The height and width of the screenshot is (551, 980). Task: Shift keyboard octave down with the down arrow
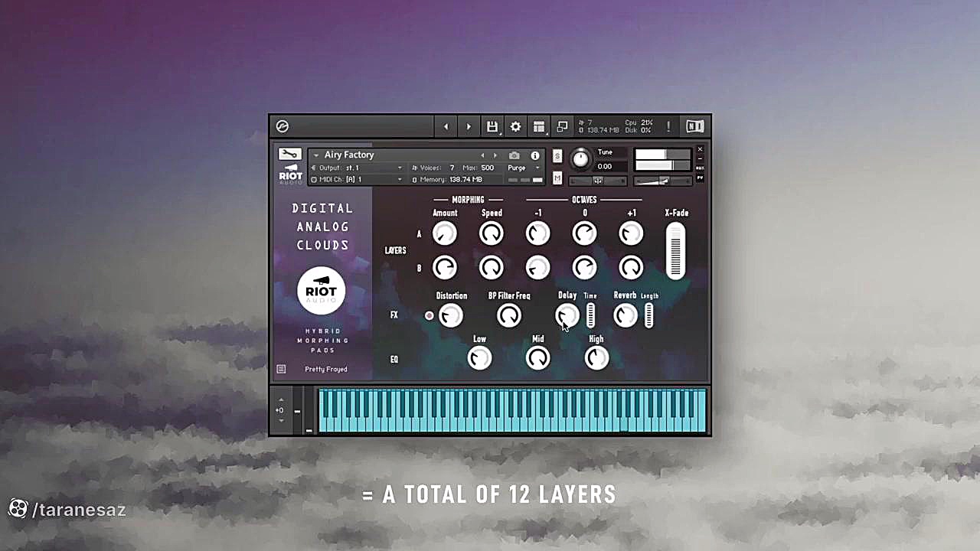click(x=281, y=421)
